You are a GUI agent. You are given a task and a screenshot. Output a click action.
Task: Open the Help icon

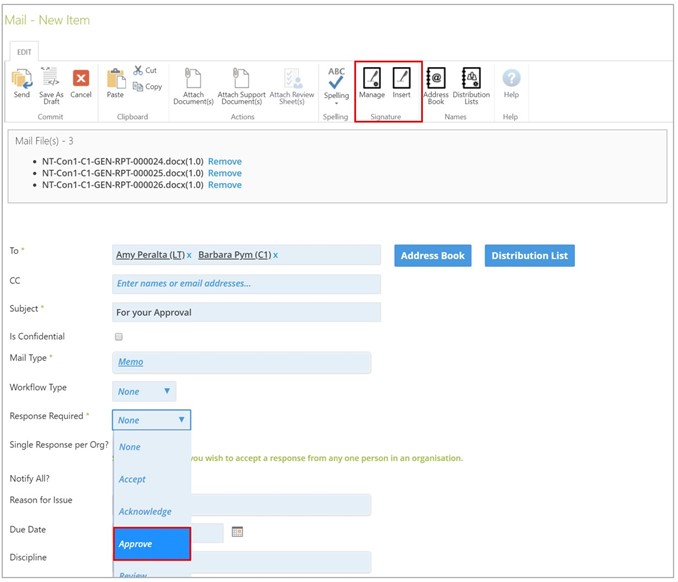pyautogui.click(x=511, y=83)
